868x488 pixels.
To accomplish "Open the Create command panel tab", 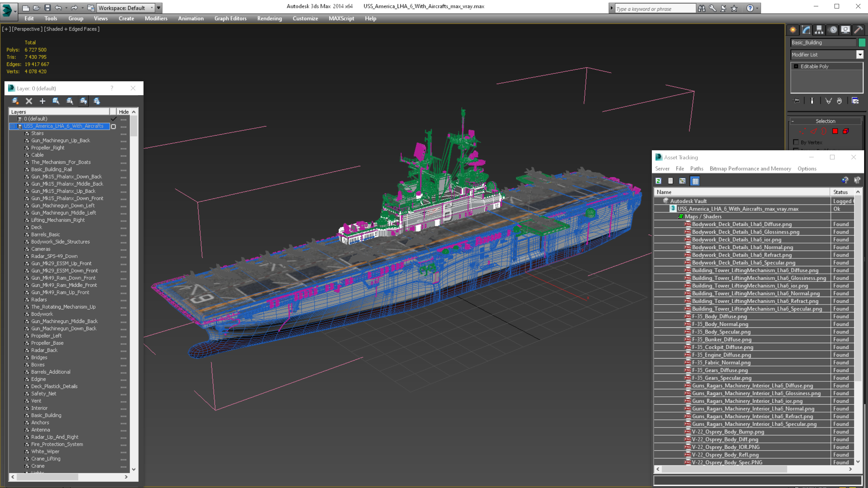I will coord(793,30).
